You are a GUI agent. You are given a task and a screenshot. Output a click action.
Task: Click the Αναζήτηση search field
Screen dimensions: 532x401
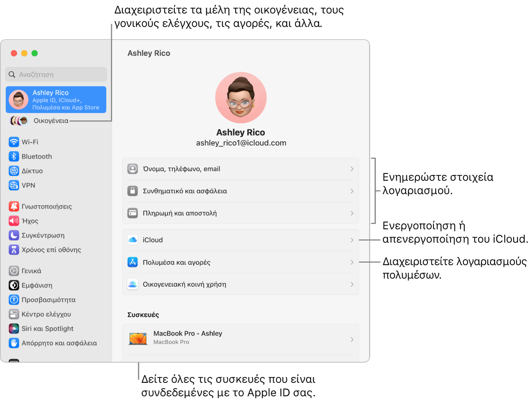(x=56, y=74)
